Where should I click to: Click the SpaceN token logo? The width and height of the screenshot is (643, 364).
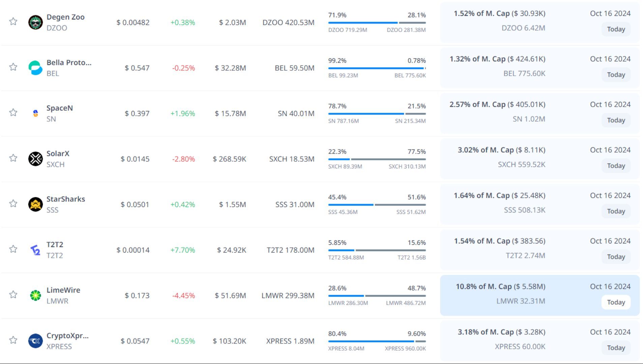pyautogui.click(x=35, y=113)
